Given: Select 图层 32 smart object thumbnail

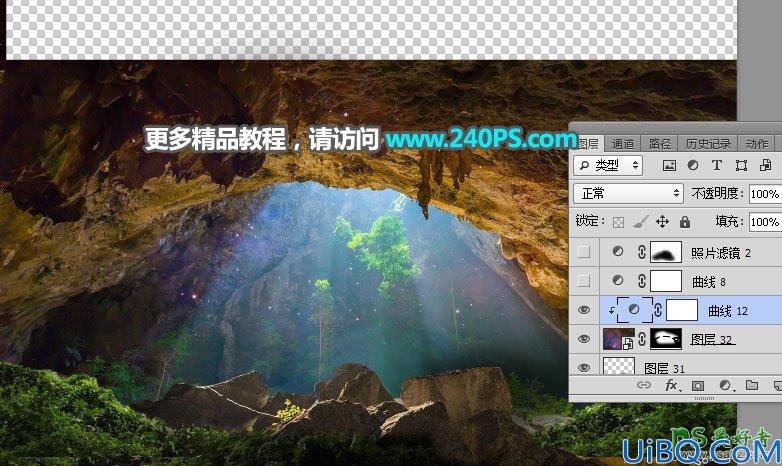Looking at the screenshot, I should click(619, 339).
